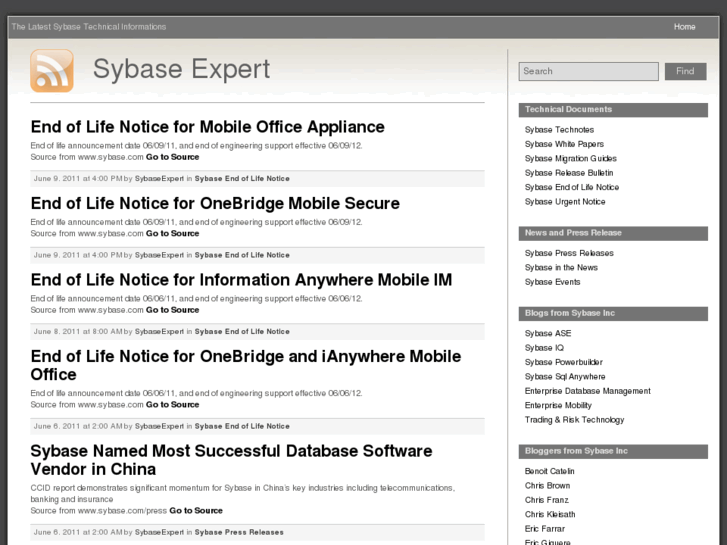Open blogger Chris Brown's link
Viewport: 727px width, 545px height.
(x=547, y=486)
